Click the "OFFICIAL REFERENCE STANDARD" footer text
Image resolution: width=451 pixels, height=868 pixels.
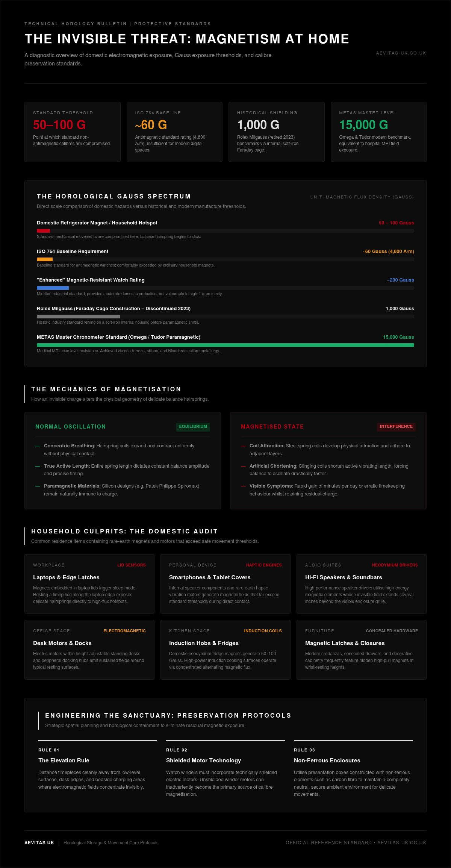[x=328, y=843]
